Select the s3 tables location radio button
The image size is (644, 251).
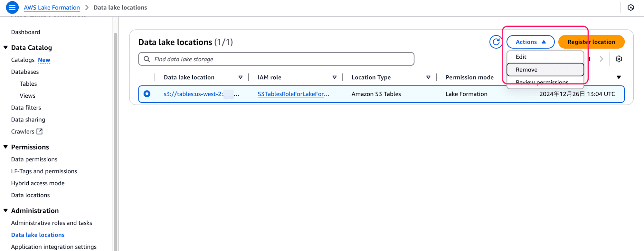(147, 94)
